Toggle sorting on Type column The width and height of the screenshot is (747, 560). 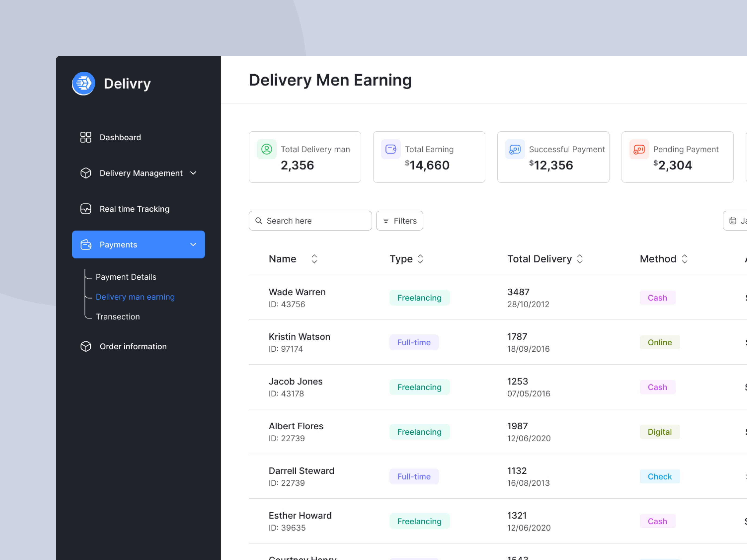coord(420,259)
